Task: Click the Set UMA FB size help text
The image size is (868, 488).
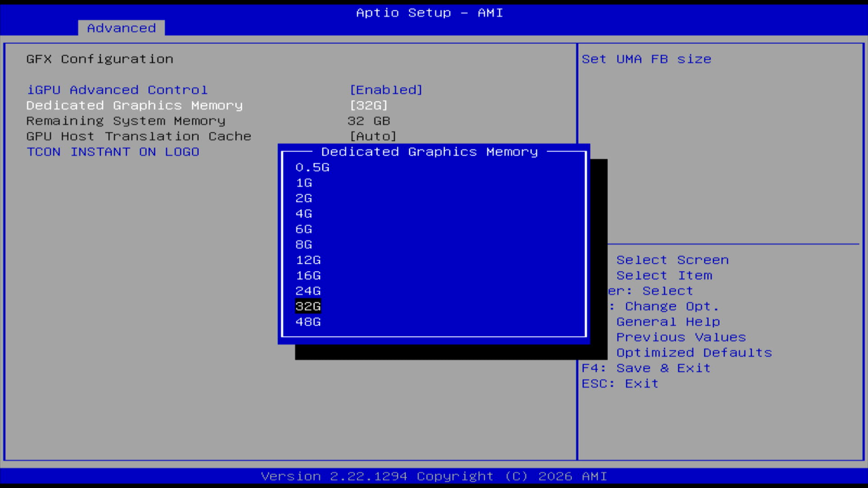Action: tap(646, 59)
